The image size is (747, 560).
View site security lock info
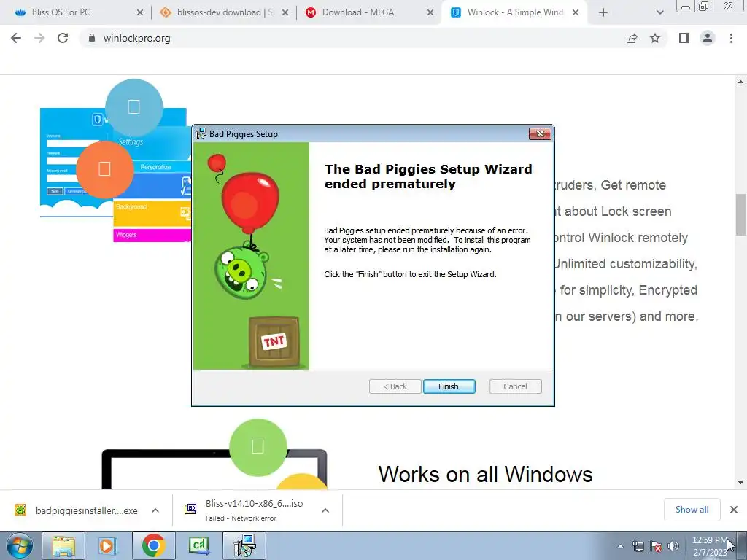pyautogui.click(x=92, y=38)
